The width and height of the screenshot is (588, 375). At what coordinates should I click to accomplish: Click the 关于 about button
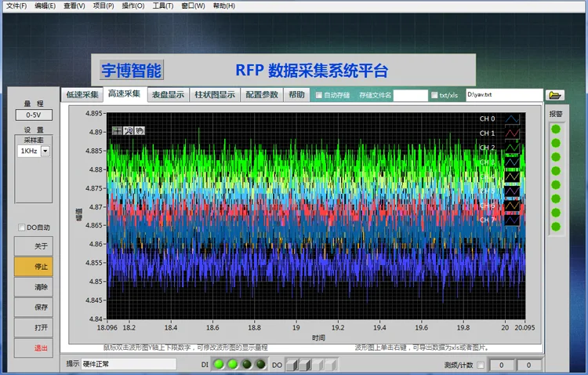[x=34, y=246]
